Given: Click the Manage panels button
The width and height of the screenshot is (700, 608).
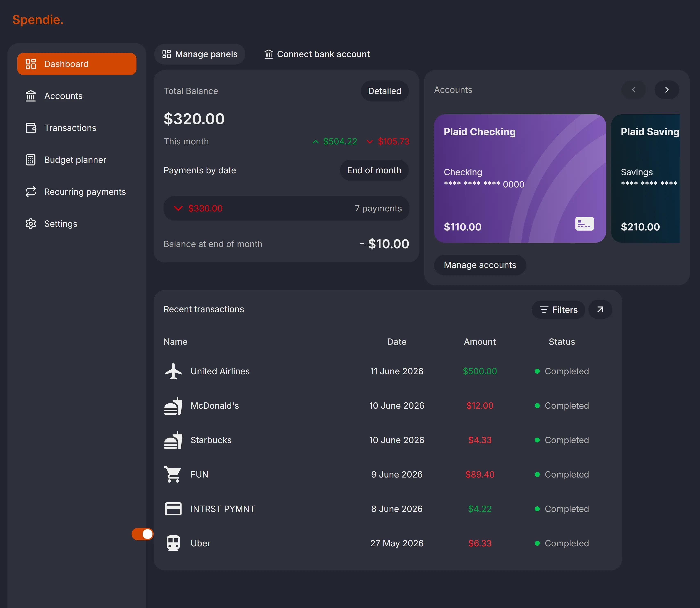Looking at the screenshot, I should [200, 54].
